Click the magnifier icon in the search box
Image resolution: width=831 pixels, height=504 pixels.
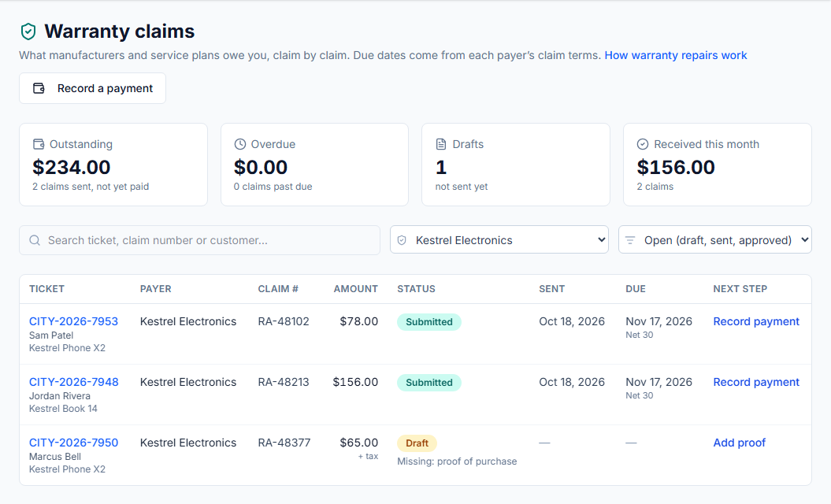[x=35, y=240]
